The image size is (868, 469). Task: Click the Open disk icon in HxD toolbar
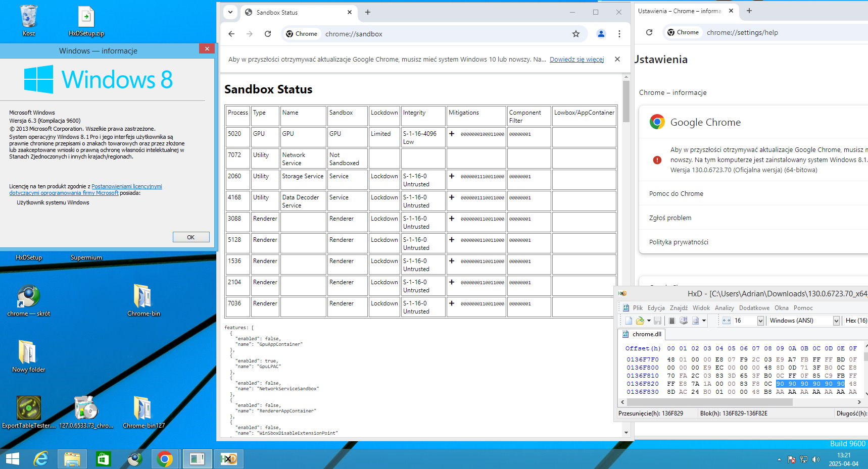point(684,321)
